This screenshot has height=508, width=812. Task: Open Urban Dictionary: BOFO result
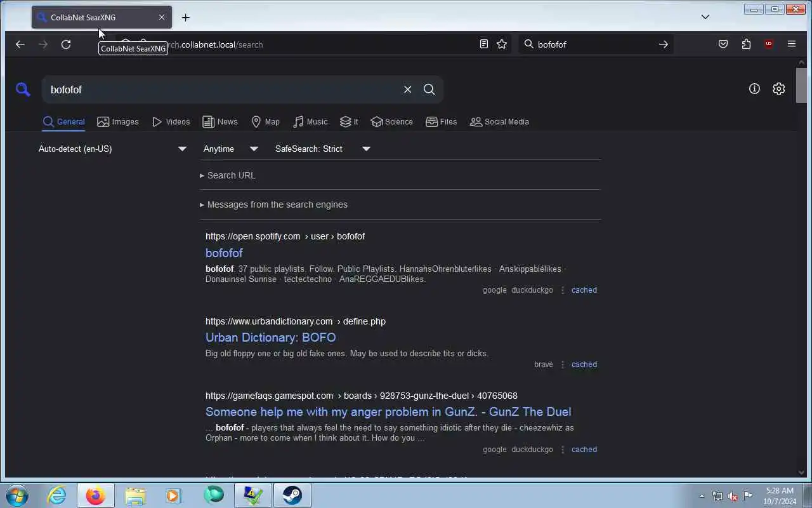(271, 337)
